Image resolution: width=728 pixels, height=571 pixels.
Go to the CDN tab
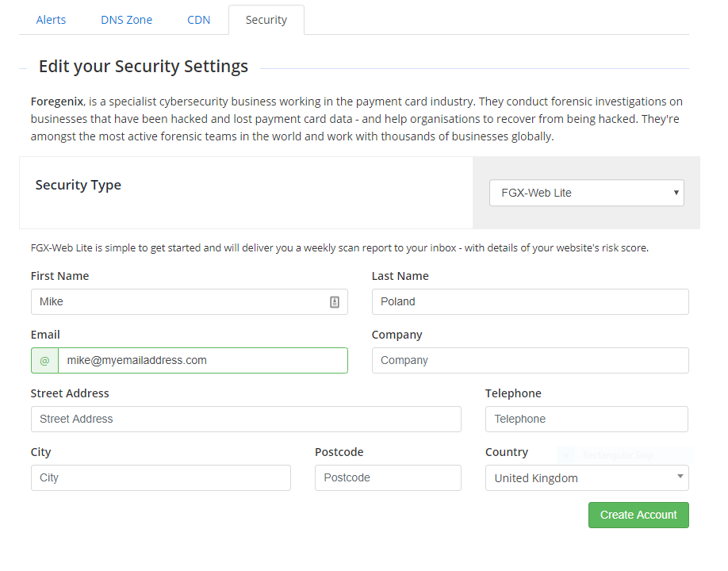[198, 20]
